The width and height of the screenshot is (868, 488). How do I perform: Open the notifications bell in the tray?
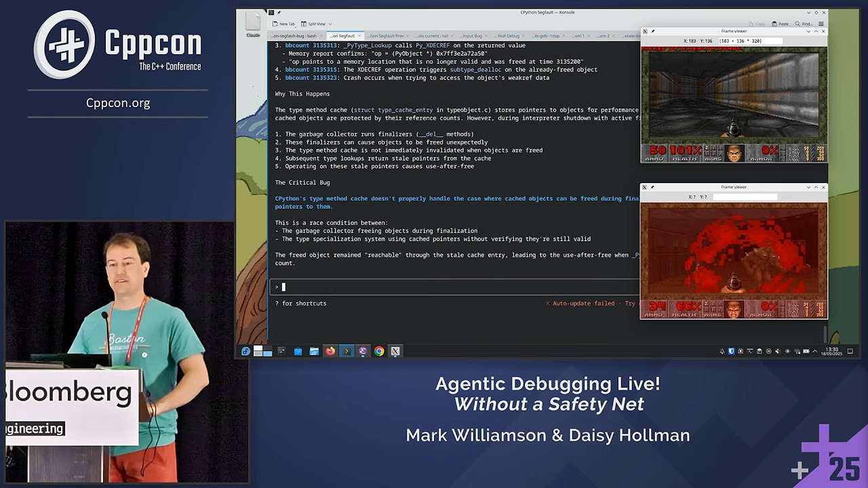point(722,351)
